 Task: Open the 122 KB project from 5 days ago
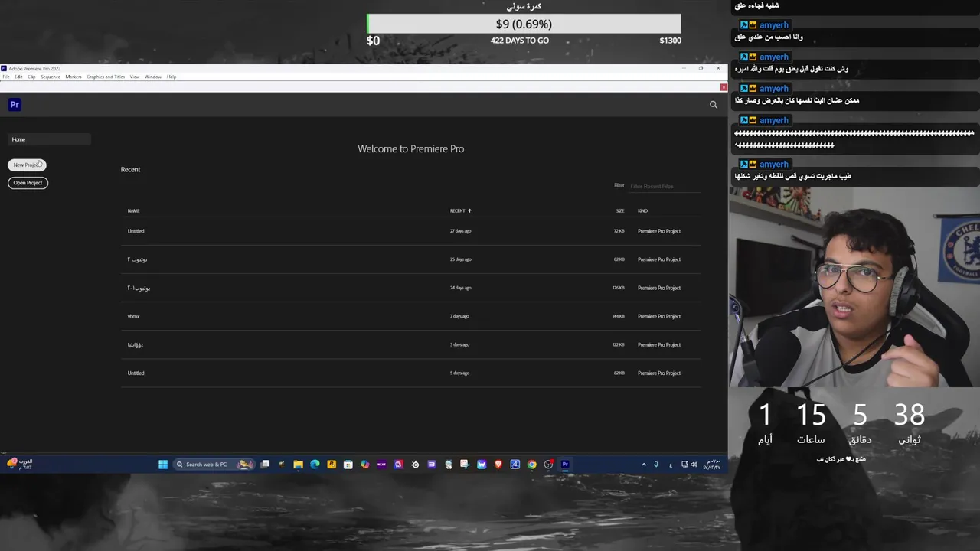click(410, 344)
